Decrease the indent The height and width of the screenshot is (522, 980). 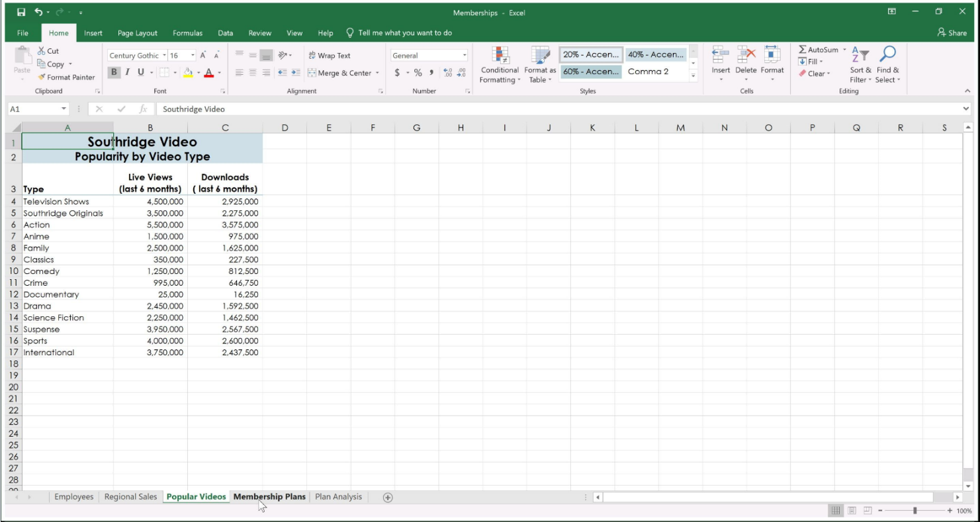pyautogui.click(x=283, y=73)
